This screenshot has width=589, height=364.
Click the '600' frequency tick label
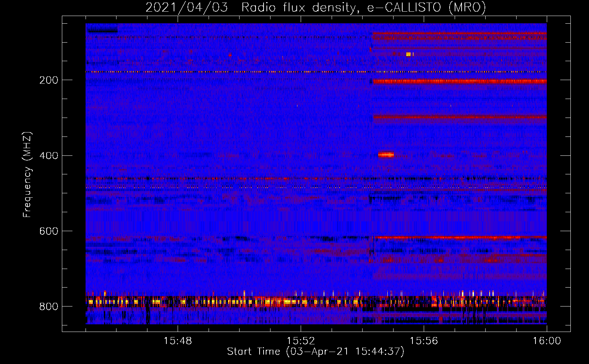click(49, 232)
